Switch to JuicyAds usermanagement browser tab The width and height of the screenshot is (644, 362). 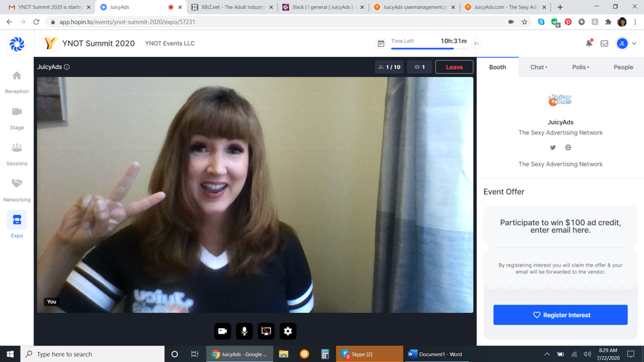(415, 7)
